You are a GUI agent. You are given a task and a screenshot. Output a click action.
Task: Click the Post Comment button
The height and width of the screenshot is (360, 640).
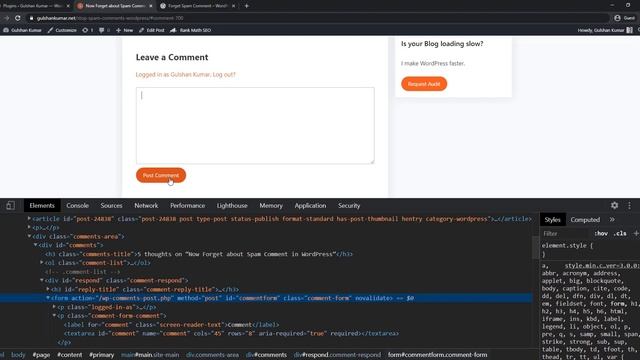coord(161,176)
